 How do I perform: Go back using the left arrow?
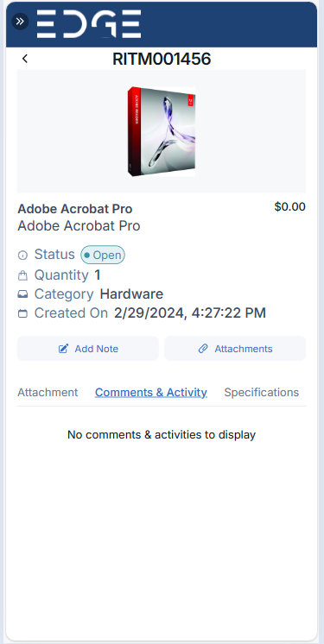click(x=25, y=59)
